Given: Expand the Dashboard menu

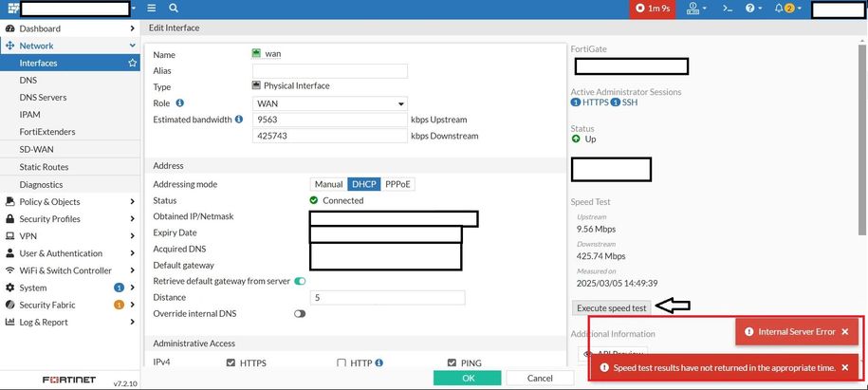Looking at the screenshot, I should coord(70,28).
